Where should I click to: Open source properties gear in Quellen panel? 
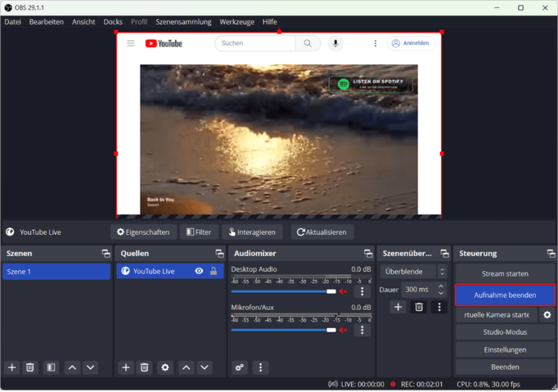pos(165,367)
